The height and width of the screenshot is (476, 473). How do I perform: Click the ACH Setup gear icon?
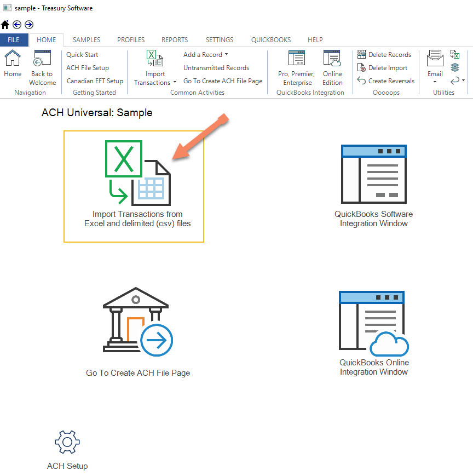[x=67, y=442]
